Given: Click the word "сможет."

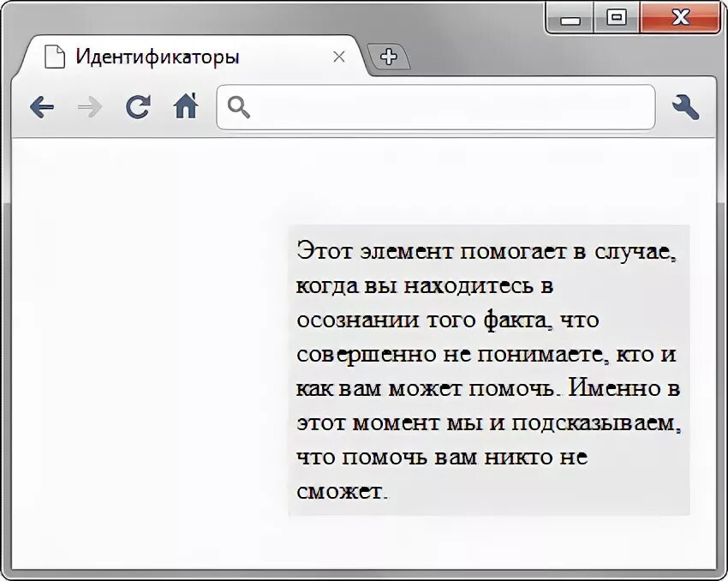Looking at the screenshot, I should coord(341,491).
